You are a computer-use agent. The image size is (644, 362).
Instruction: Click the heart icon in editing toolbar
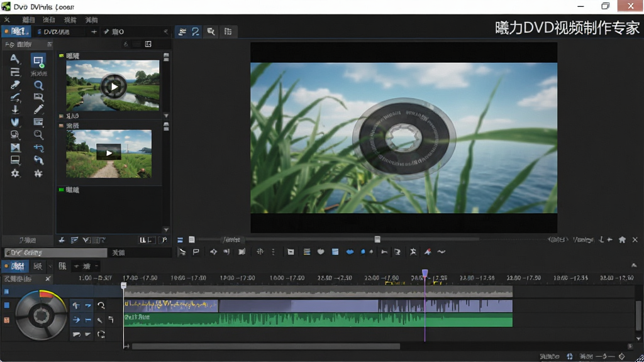(x=321, y=251)
